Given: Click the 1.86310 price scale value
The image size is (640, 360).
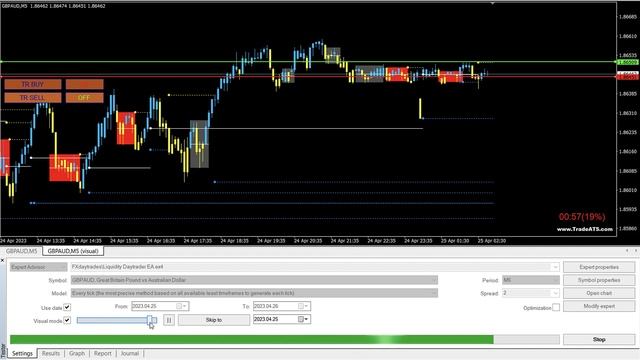Looking at the screenshot, I should (628, 113).
